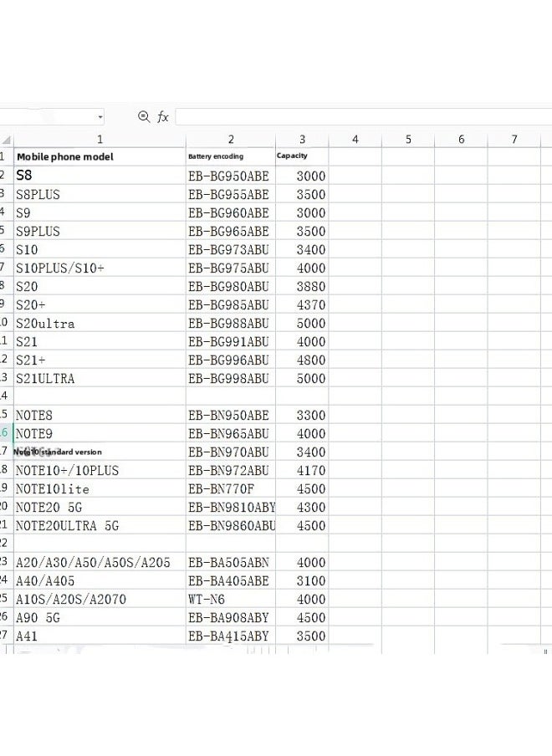The image size is (552, 756).
Task: Select the capacity value 4370
Action: [x=302, y=304]
